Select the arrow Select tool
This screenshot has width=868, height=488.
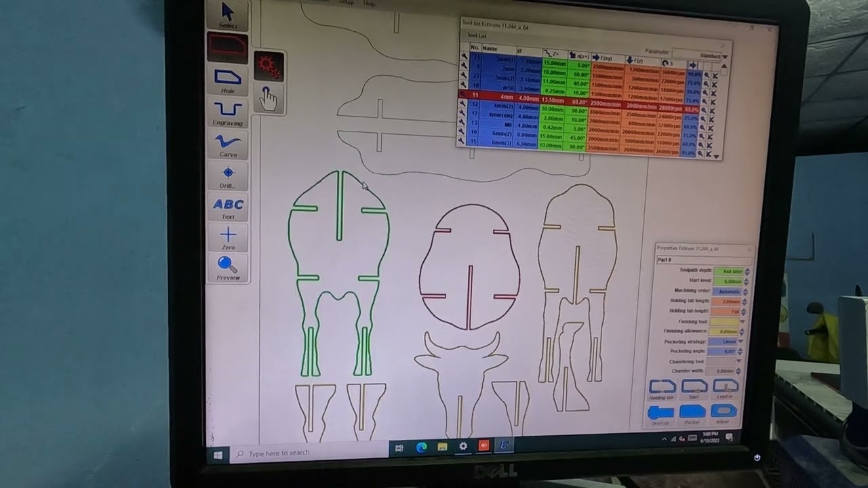pyautogui.click(x=227, y=15)
